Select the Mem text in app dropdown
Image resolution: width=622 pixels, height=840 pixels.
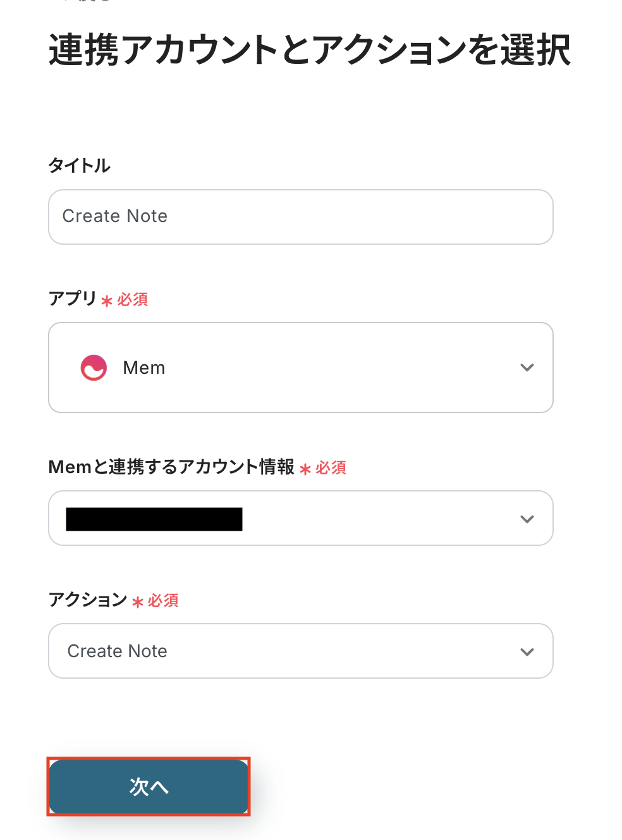(144, 367)
